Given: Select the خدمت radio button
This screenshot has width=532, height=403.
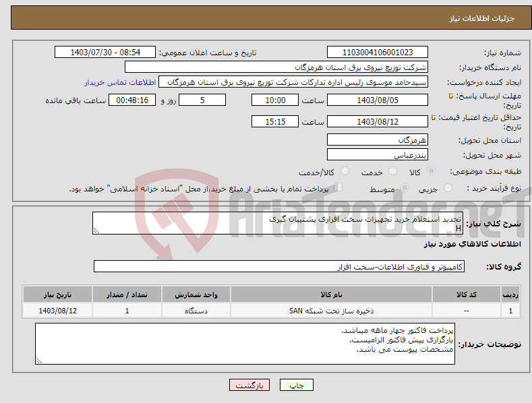Looking at the screenshot, I should point(392,171).
